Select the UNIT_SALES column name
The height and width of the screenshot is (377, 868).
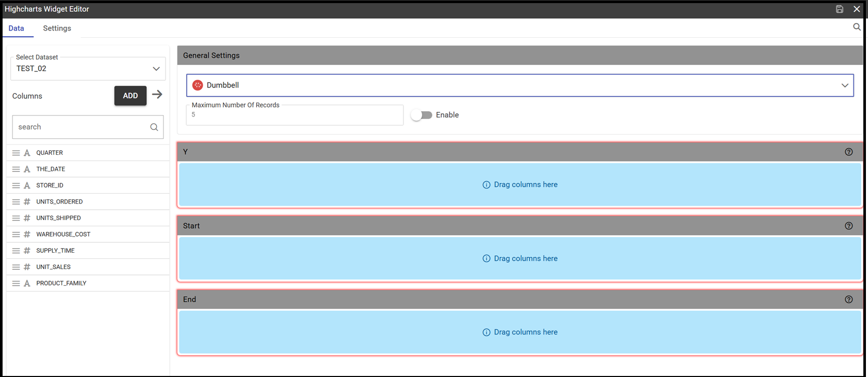(53, 267)
